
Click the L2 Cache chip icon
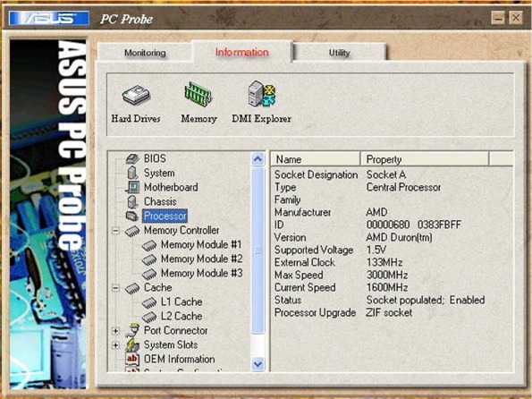149,317
